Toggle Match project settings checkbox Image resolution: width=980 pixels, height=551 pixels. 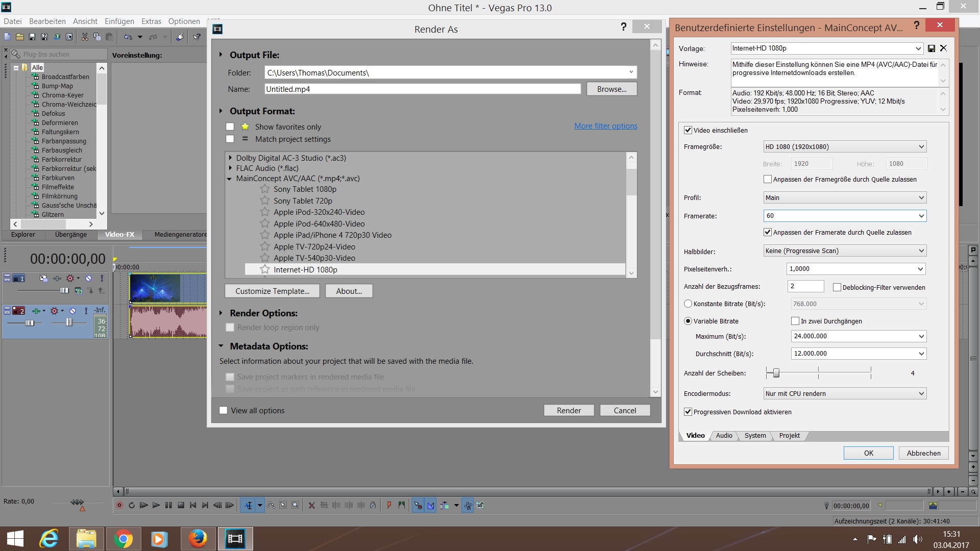pyautogui.click(x=230, y=139)
